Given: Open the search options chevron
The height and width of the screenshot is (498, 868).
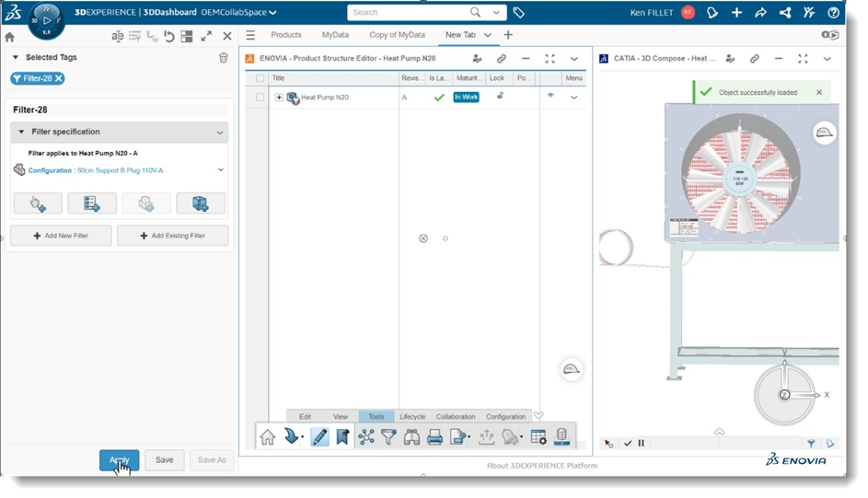Looking at the screenshot, I should click(x=496, y=12).
